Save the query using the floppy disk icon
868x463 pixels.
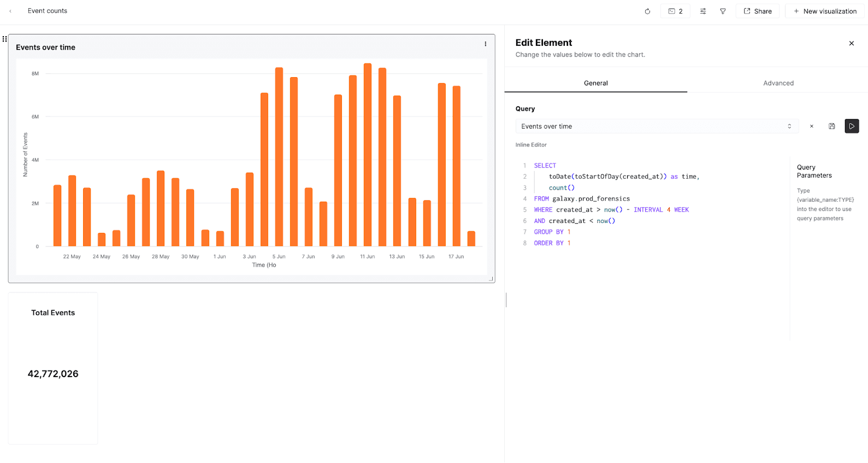pos(831,126)
